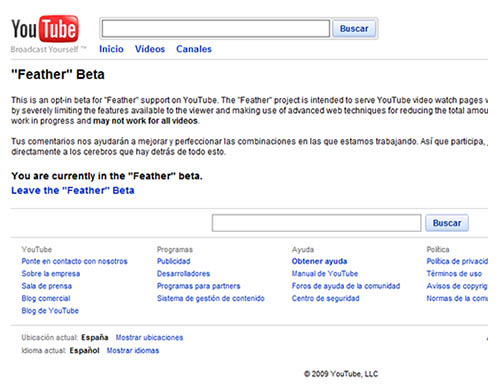Click the © 2009 YouTube, LLC text
This screenshot has width=500, height=388.
[341, 374]
